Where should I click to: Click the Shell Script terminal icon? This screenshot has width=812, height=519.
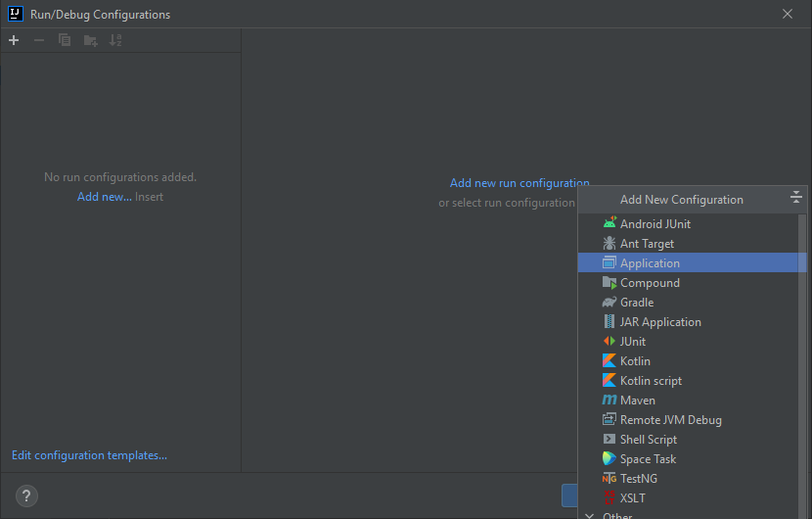click(x=609, y=439)
